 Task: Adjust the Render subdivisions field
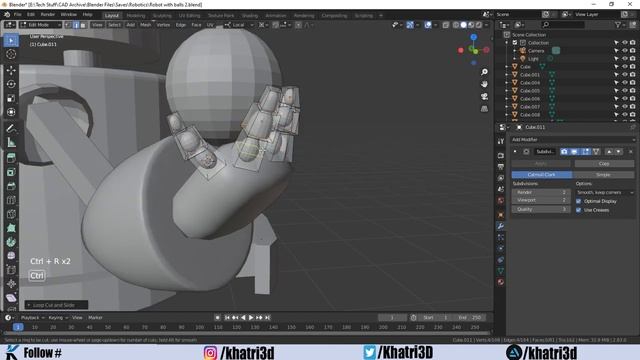click(x=541, y=192)
